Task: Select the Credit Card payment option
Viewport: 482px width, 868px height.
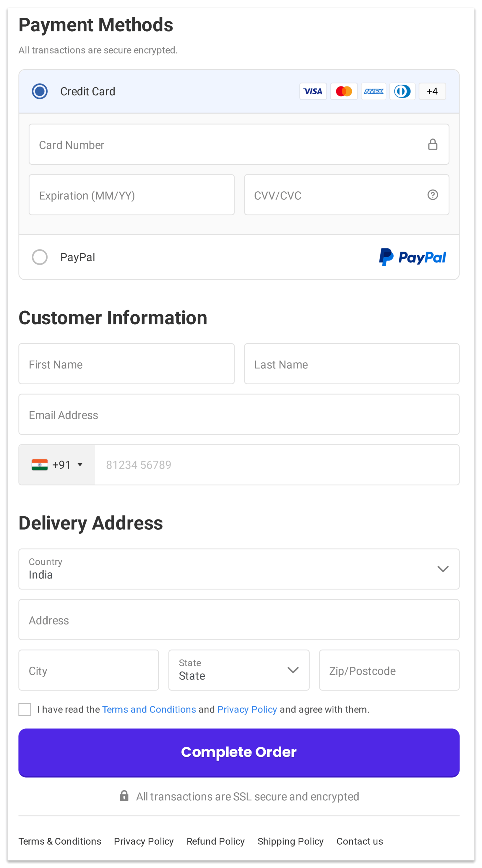Action: pos(39,91)
